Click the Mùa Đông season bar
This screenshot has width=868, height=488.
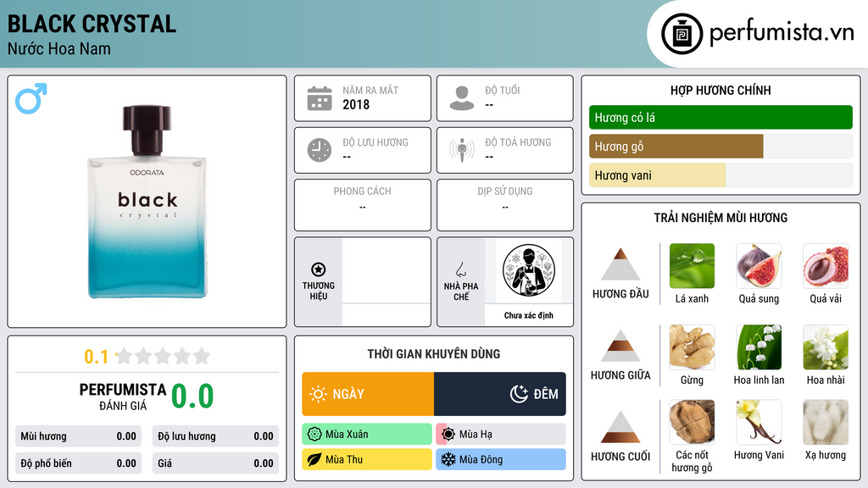point(501,460)
